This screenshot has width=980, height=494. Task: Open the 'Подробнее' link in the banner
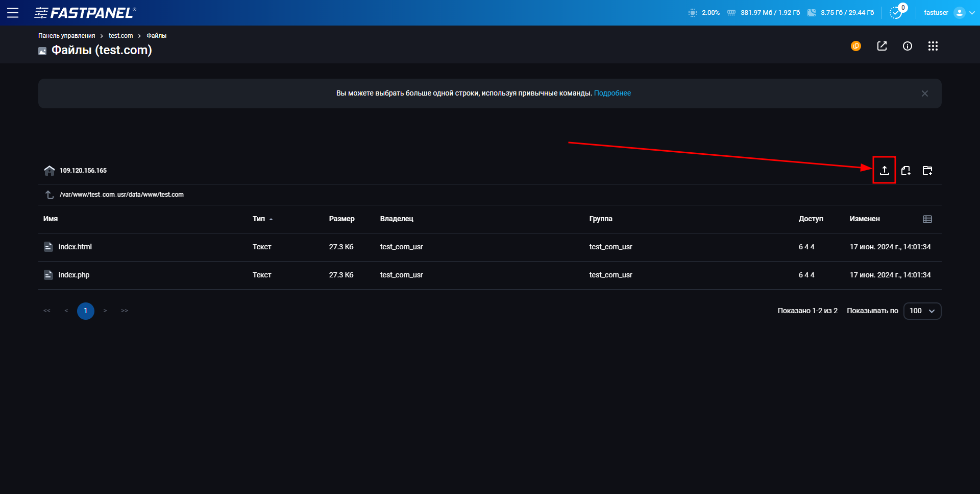[x=612, y=93]
